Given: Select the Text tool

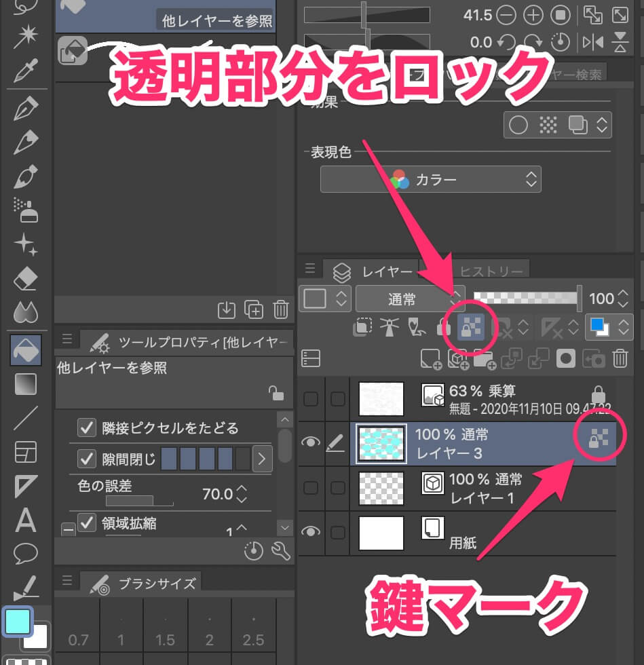Looking at the screenshot, I should coord(26,520).
